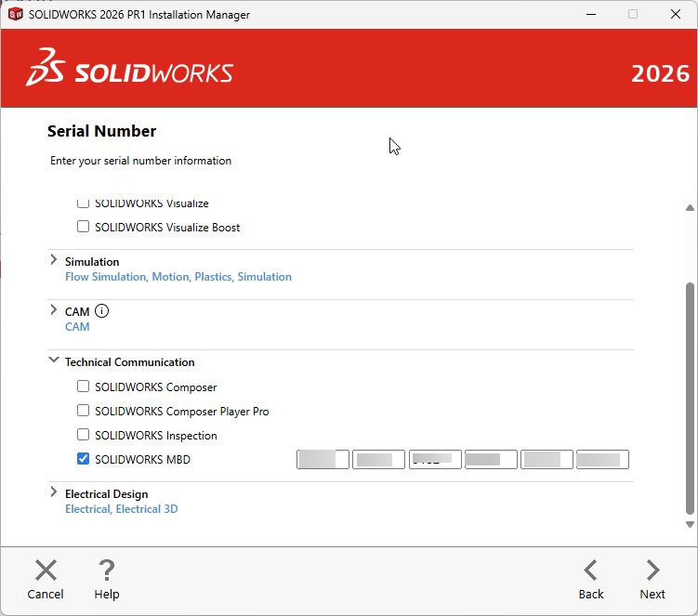
Task: Click the SOLIDWORKS Inspection label
Action: [156, 436]
